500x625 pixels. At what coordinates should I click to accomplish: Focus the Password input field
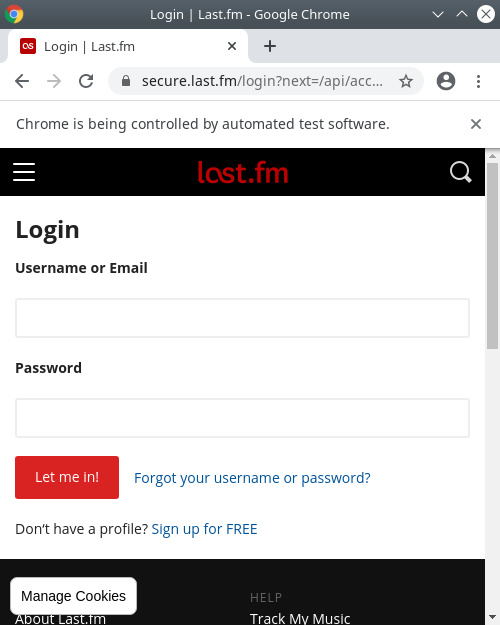pyautogui.click(x=242, y=418)
